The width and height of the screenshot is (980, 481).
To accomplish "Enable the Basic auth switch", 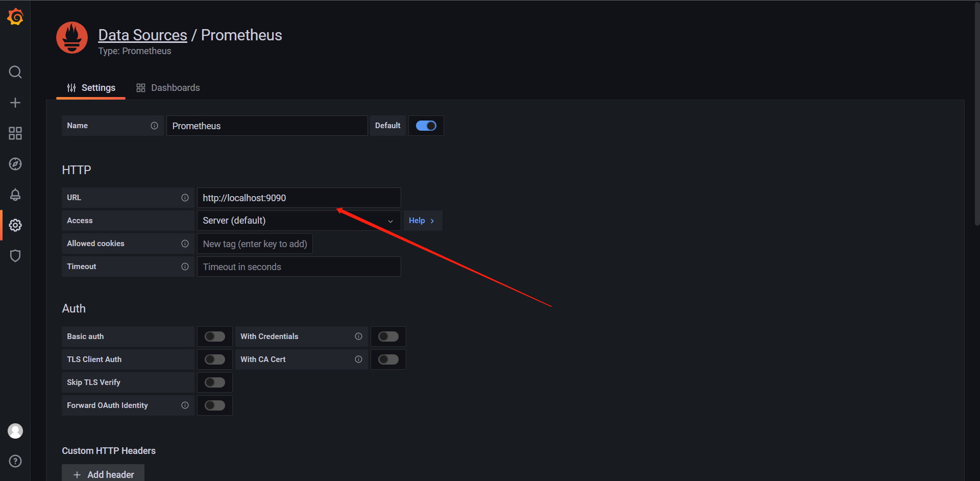I will [215, 336].
